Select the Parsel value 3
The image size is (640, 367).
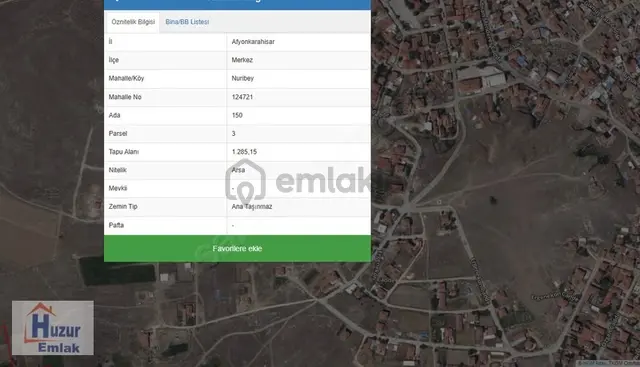click(233, 133)
